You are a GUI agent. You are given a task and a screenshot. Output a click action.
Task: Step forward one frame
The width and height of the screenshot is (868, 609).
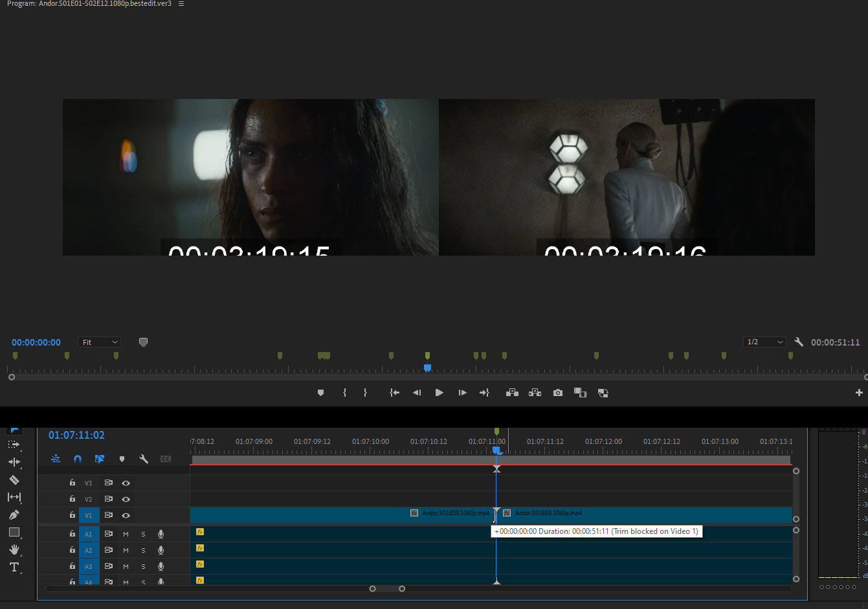coord(462,393)
